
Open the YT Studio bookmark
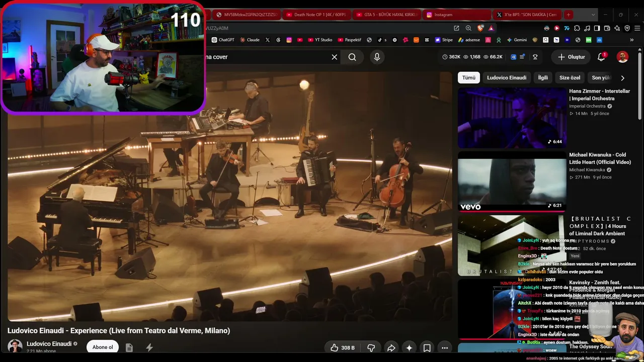(x=319, y=40)
